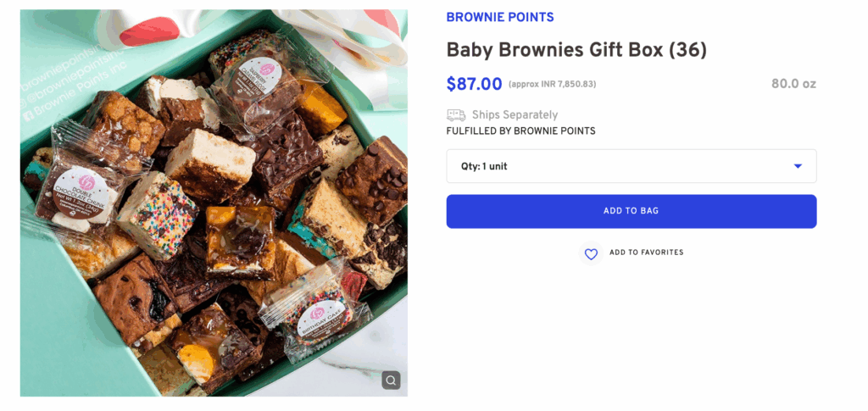This screenshot has width=868, height=411.
Task: Click the magnifier zoom icon on product photo
Action: [x=391, y=380]
